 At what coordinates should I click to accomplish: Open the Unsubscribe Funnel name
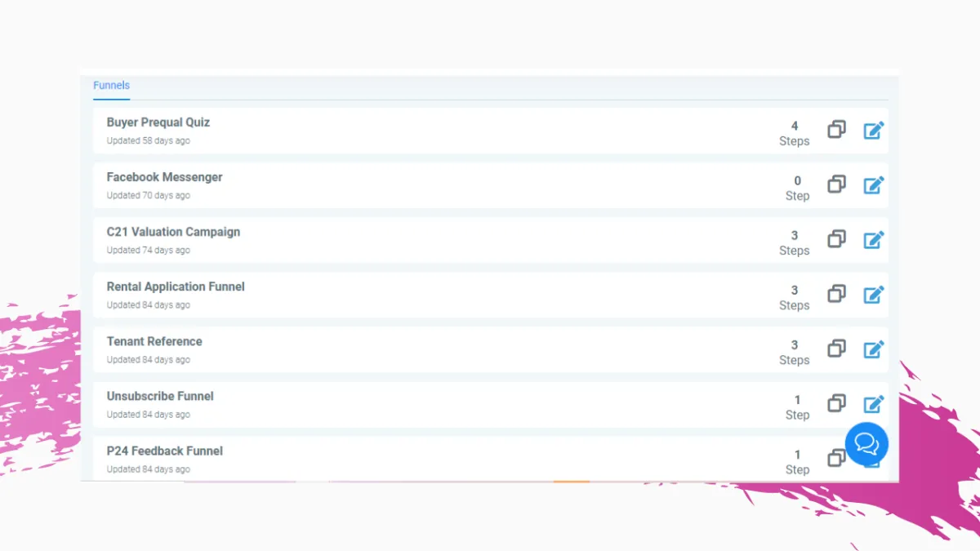(160, 396)
